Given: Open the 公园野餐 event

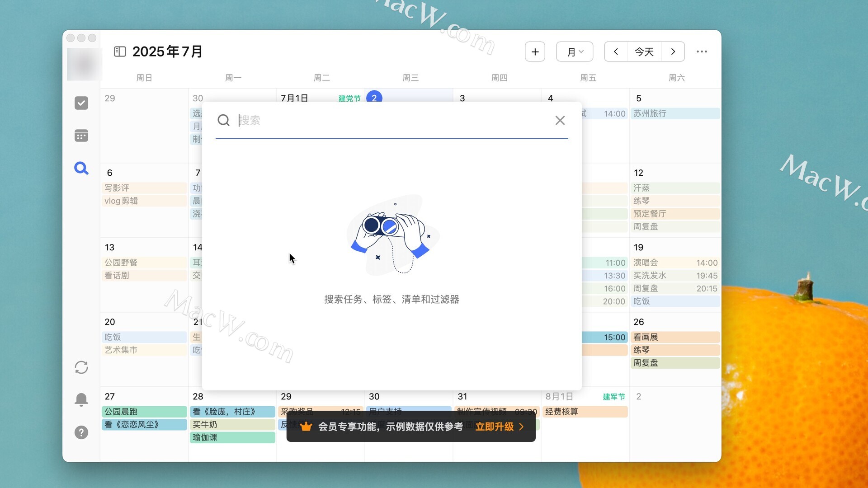Looking at the screenshot, I should click(x=145, y=263).
